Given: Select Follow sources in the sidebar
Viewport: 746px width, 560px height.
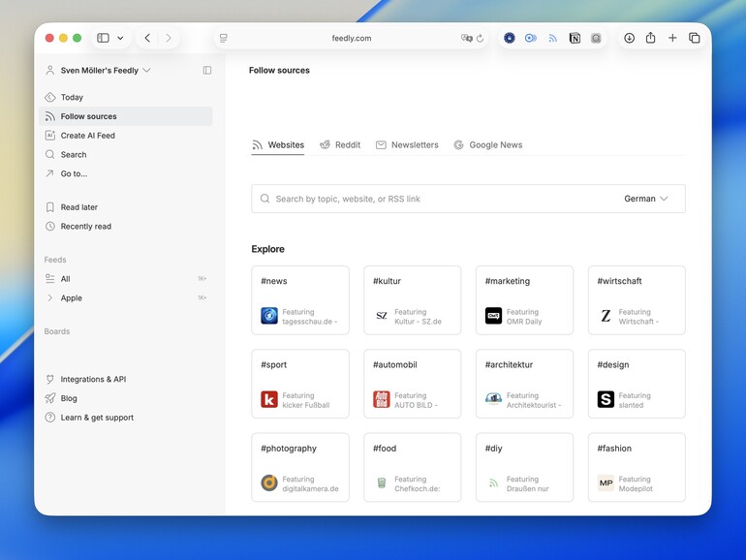Looking at the screenshot, I should pyautogui.click(x=126, y=116).
